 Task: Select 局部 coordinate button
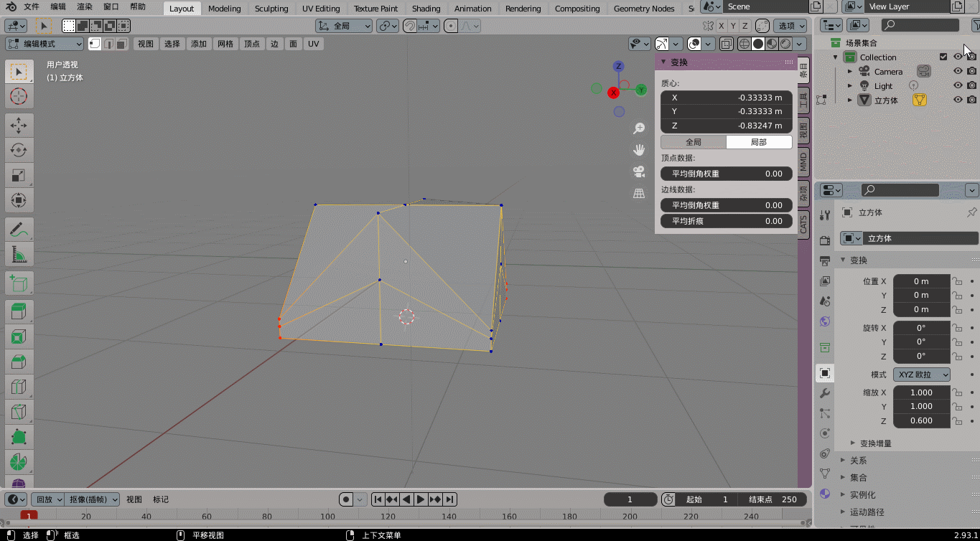[x=759, y=142]
